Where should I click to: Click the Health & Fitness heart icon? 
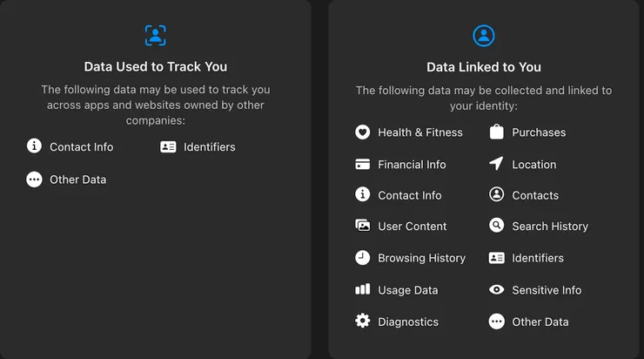363,132
